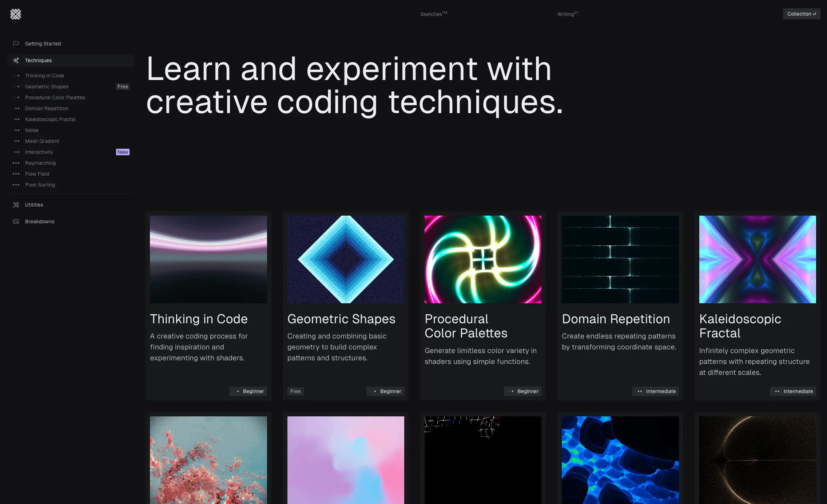The image size is (827, 504).
Task: Click the Intermediate badge on Domain Repetition
Action: (x=656, y=391)
